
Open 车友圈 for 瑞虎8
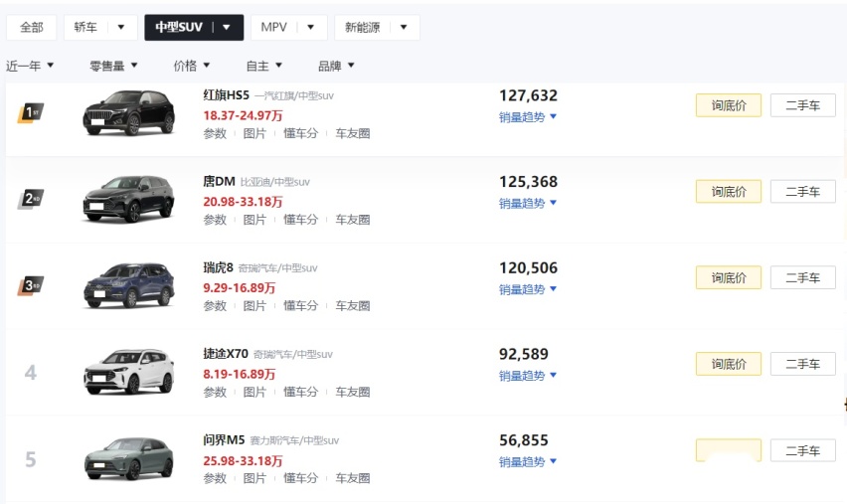[352, 306]
